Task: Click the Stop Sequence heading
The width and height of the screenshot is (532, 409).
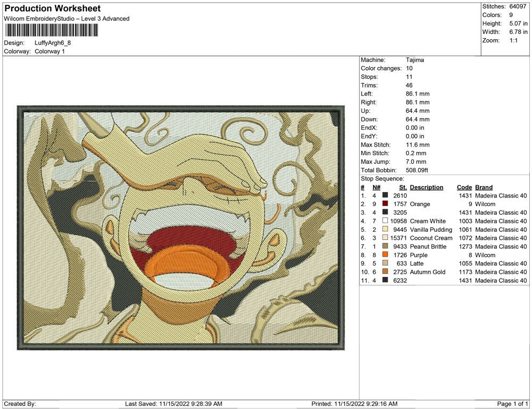Action: pyautogui.click(x=383, y=179)
